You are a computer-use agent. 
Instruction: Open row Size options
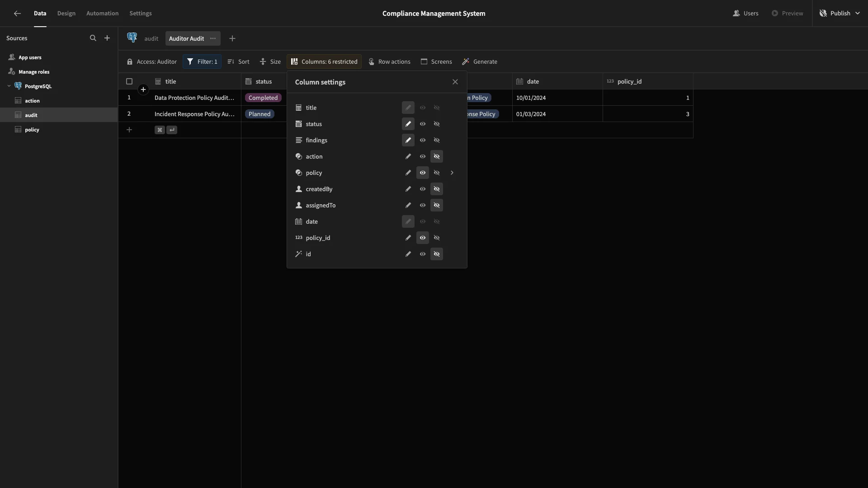click(270, 61)
